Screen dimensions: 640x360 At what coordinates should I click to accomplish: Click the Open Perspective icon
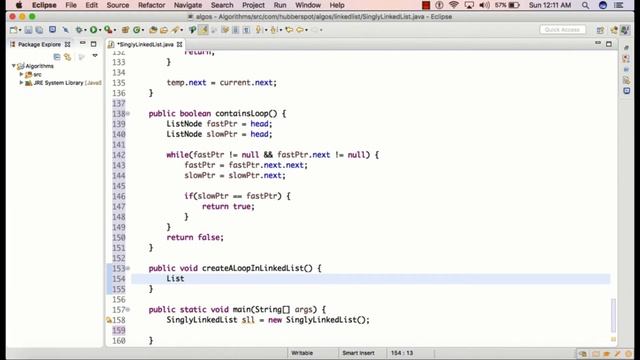click(x=600, y=30)
